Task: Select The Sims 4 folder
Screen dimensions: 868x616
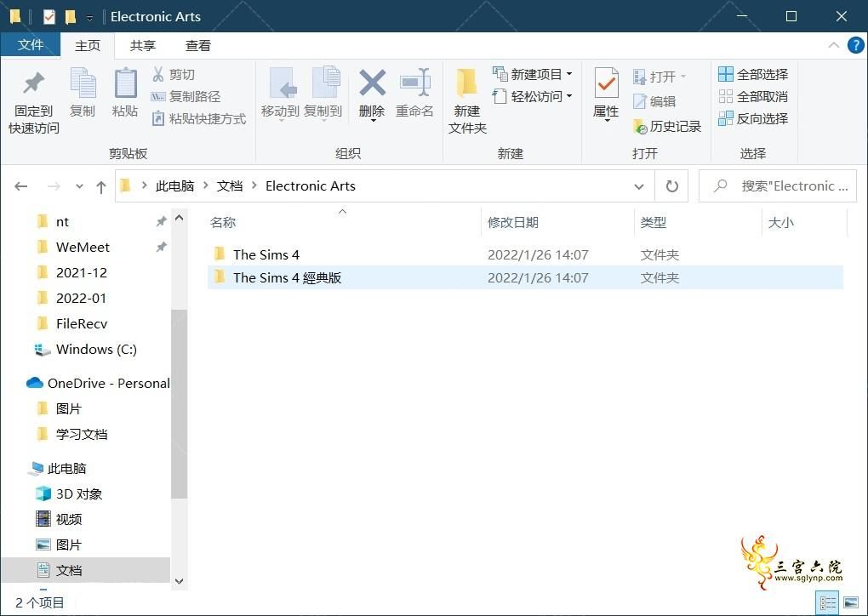Action: tap(525, 254)
